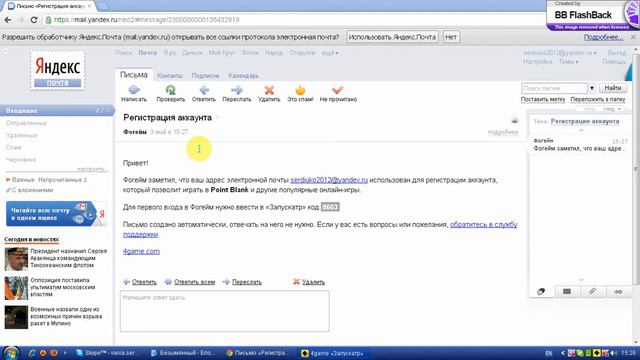
Task: Click the email address link in message body
Action: (329, 180)
